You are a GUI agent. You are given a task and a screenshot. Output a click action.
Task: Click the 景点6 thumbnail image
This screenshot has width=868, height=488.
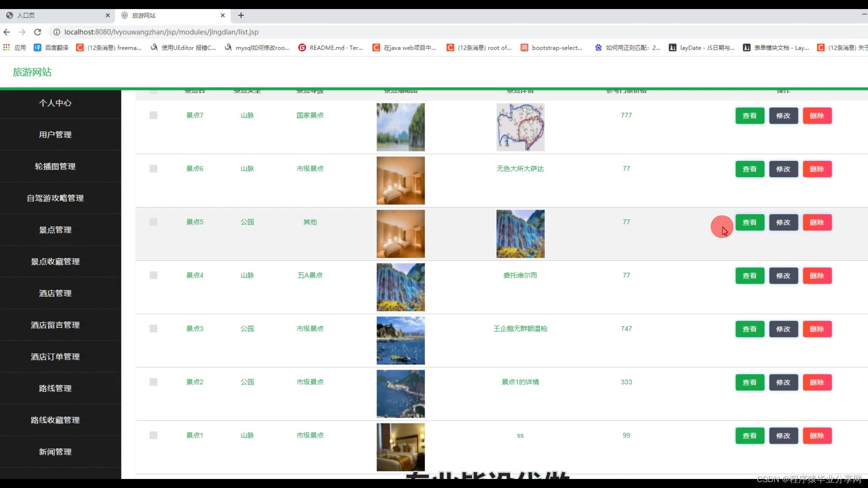tap(401, 180)
